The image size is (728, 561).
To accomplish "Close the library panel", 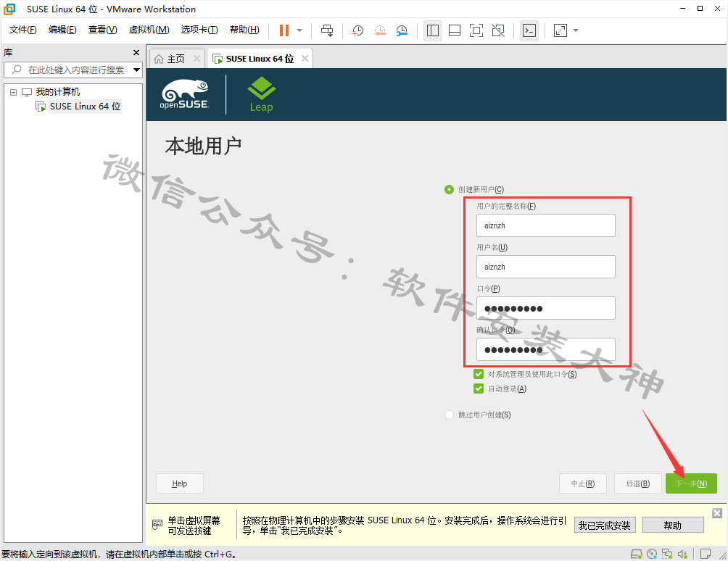I will (x=136, y=52).
